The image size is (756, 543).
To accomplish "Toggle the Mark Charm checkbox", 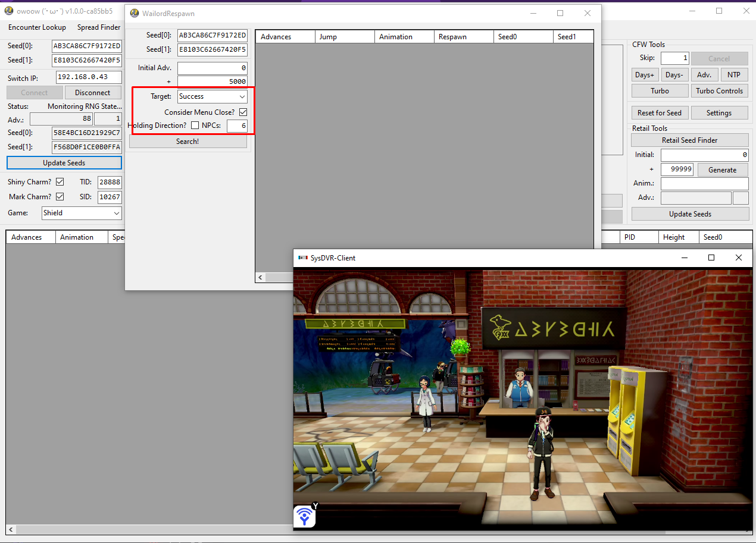I will pyautogui.click(x=60, y=196).
